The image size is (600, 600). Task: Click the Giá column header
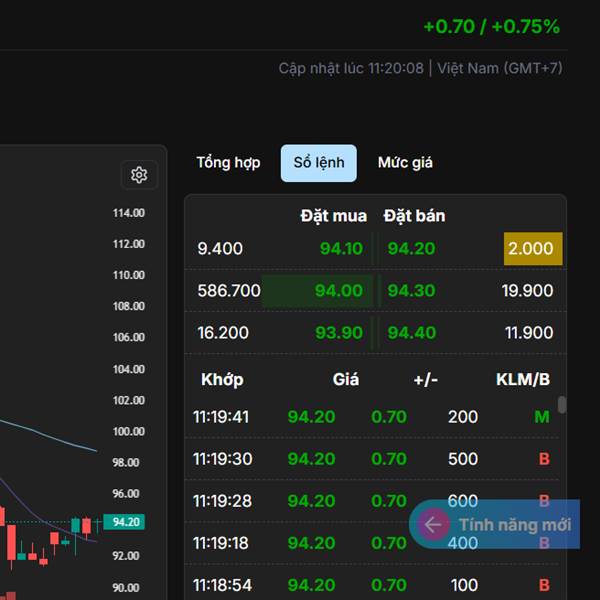[x=346, y=380]
